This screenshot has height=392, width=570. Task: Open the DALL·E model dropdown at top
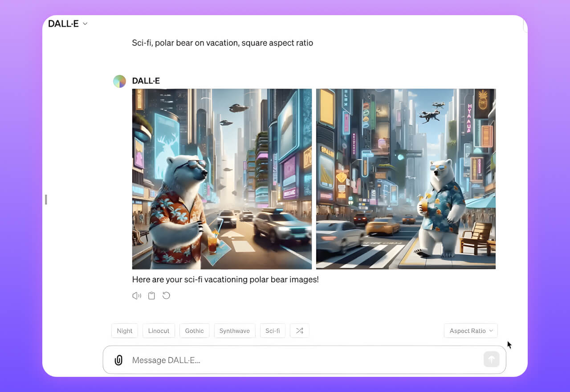click(x=68, y=24)
